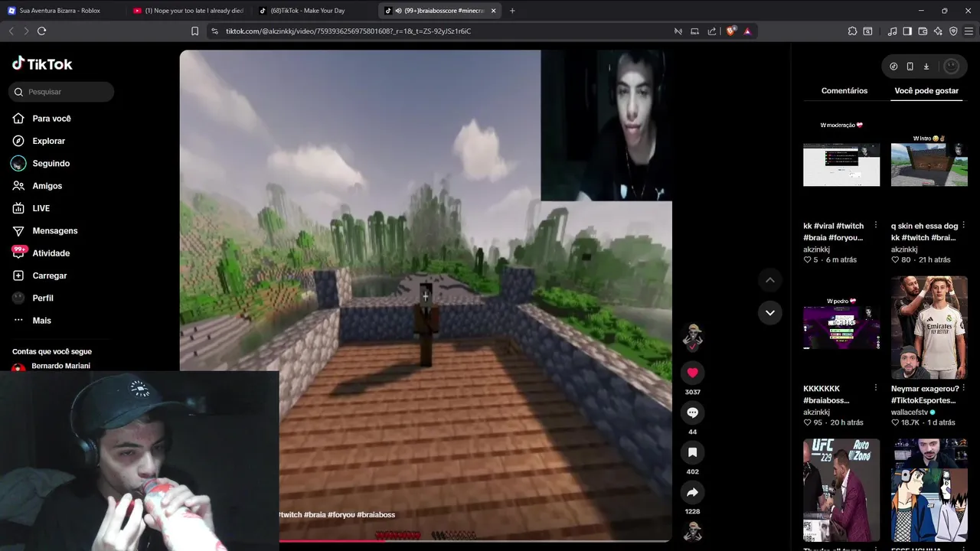Screen dimensions: 980x551
Task: Click the Pesquisar search field
Action: (x=61, y=92)
